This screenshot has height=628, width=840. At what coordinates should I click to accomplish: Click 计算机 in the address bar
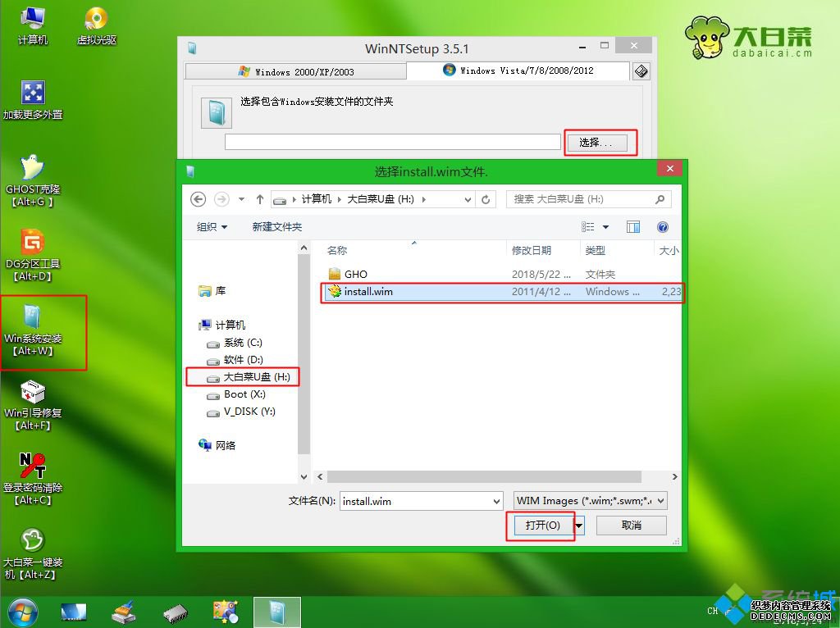click(x=316, y=199)
